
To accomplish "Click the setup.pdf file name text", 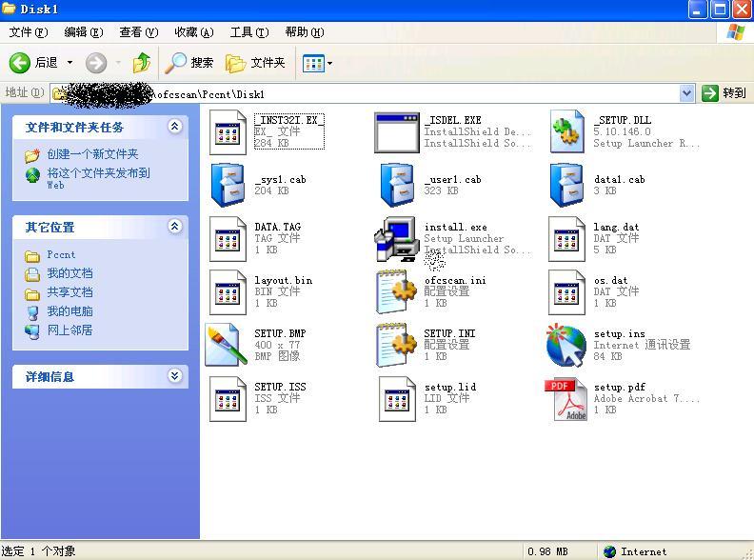I will [620, 387].
